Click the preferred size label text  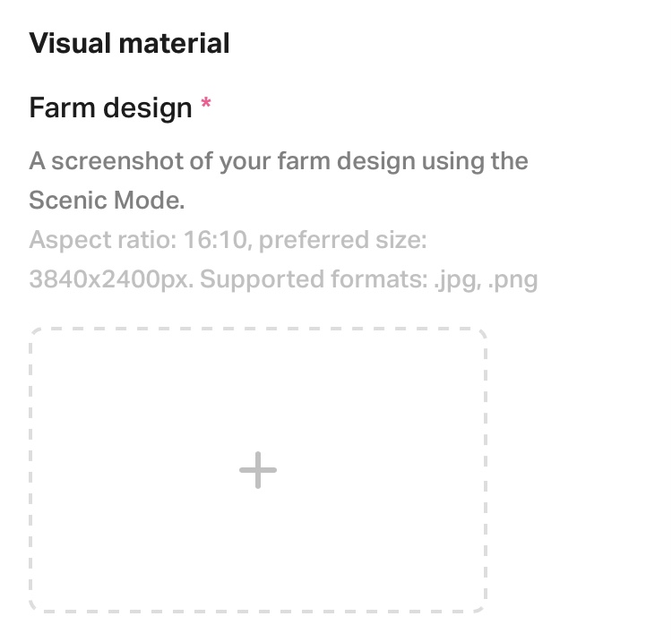(x=342, y=240)
